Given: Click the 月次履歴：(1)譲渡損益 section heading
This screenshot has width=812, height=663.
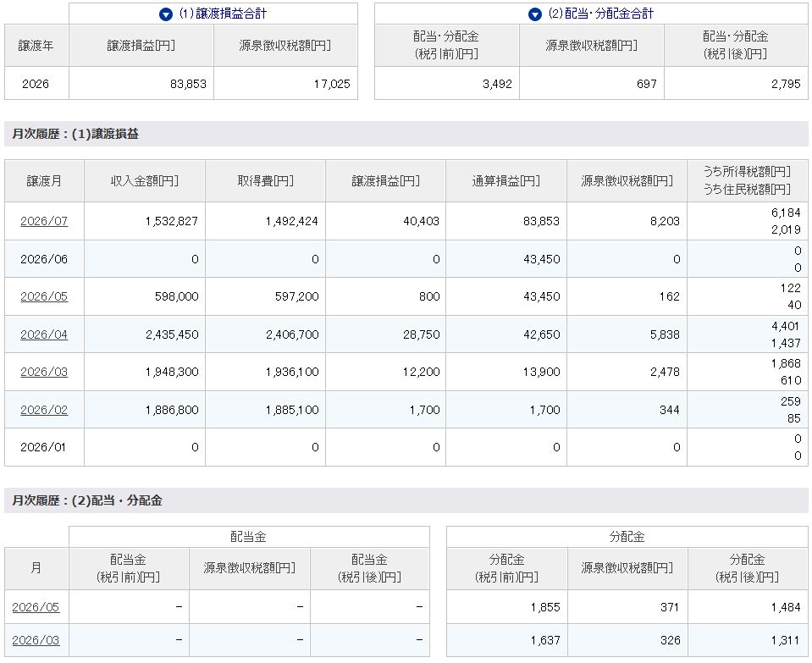Looking at the screenshot, I should click(x=75, y=134).
